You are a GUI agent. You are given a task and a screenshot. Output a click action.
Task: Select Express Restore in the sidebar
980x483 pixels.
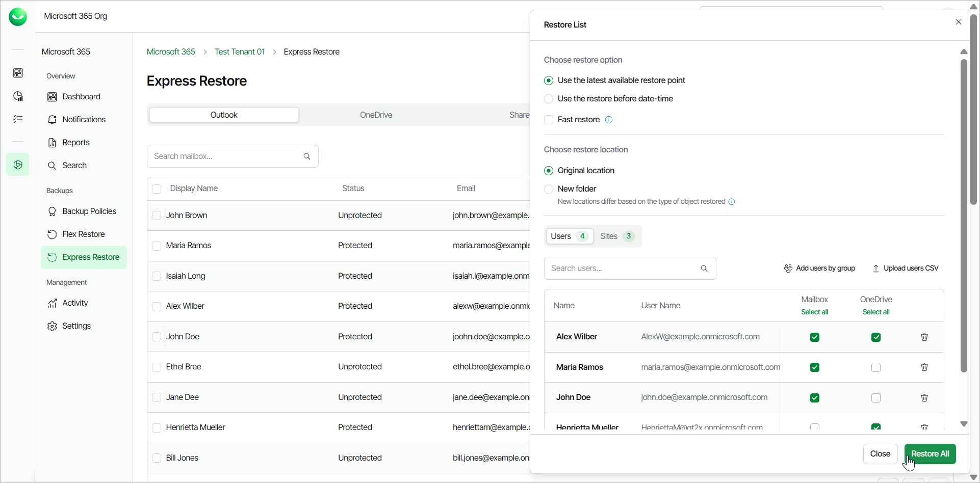click(84, 257)
